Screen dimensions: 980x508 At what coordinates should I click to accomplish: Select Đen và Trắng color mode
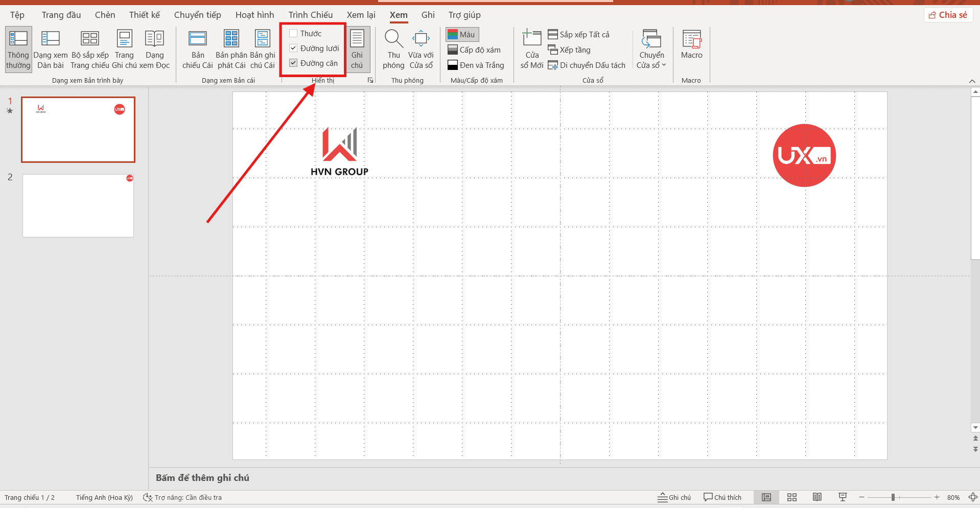(476, 65)
